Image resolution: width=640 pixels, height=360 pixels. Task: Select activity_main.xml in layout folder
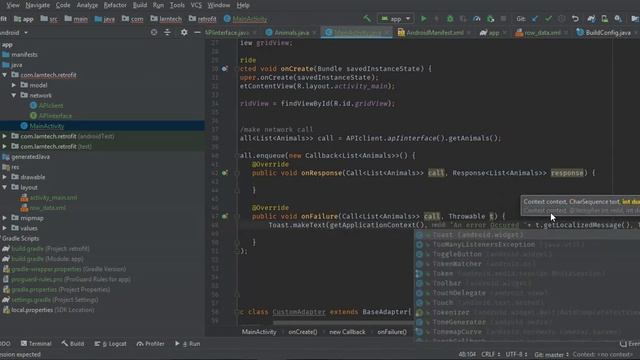pos(53,198)
